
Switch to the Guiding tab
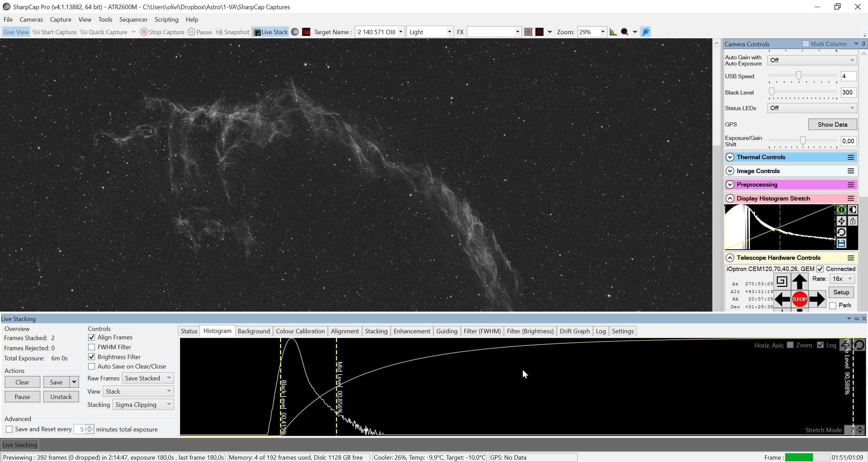[447, 331]
